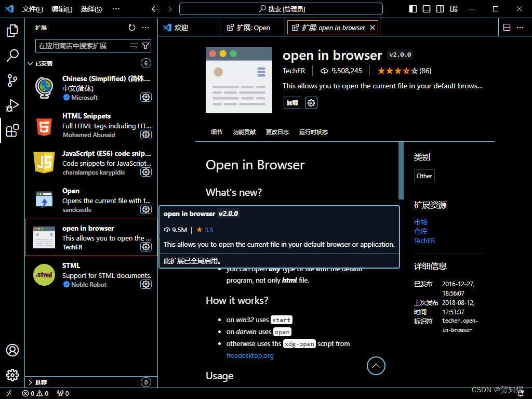Open the 文件(F) menu
Viewport: 532px width, 399px height.
(x=33, y=9)
